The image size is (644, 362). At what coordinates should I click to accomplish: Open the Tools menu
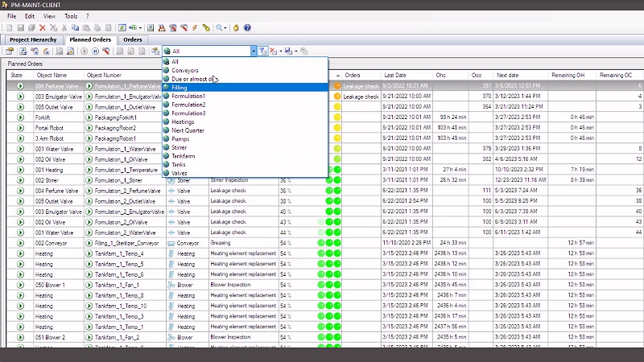(x=71, y=16)
